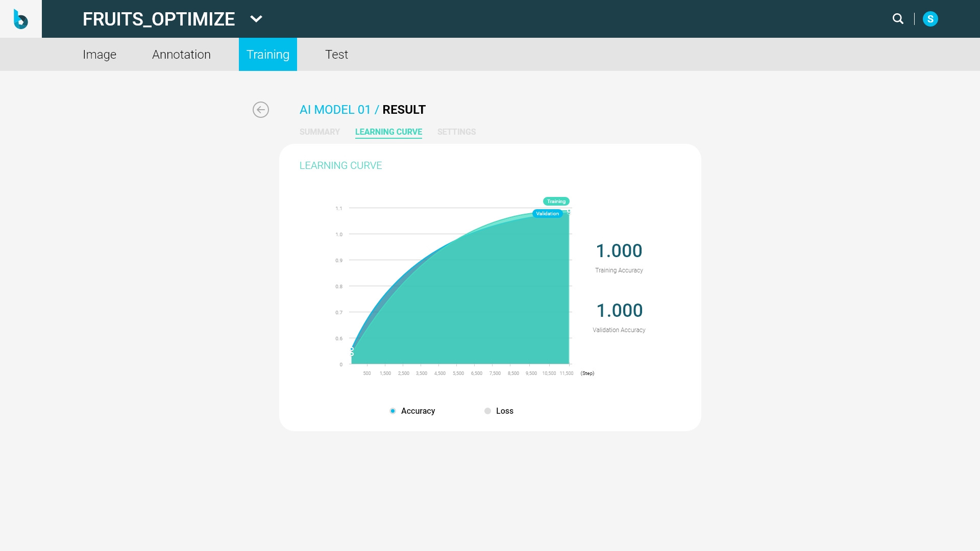The height and width of the screenshot is (551, 980).
Task: Click the Validation badge on the chart
Action: point(547,214)
